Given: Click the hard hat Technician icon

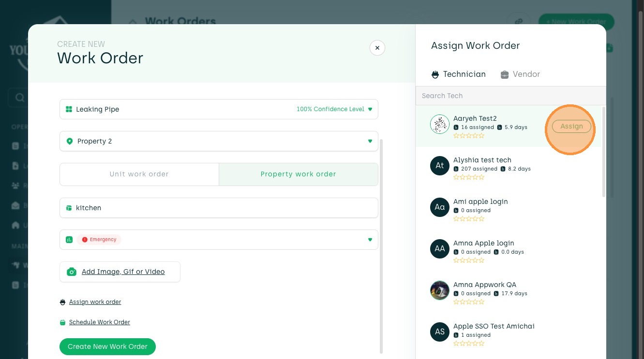Looking at the screenshot, I should (x=435, y=74).
